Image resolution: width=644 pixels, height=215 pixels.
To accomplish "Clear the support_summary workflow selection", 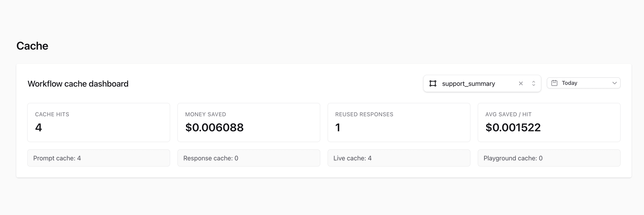I will (x=521, y=83).
